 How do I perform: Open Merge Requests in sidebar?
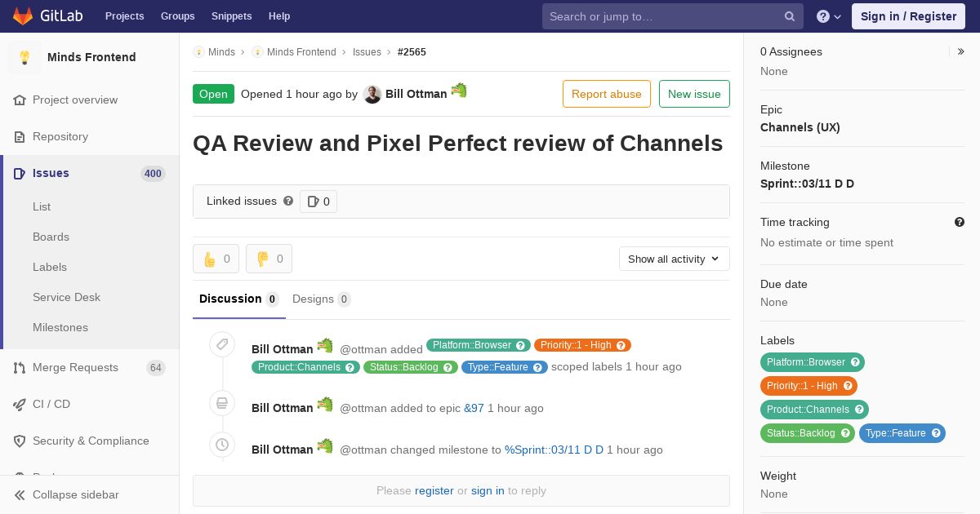[75, 367]
